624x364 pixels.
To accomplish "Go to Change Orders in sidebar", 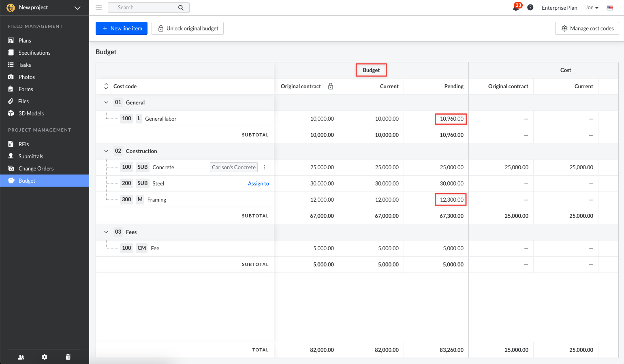I will [36, 168].
